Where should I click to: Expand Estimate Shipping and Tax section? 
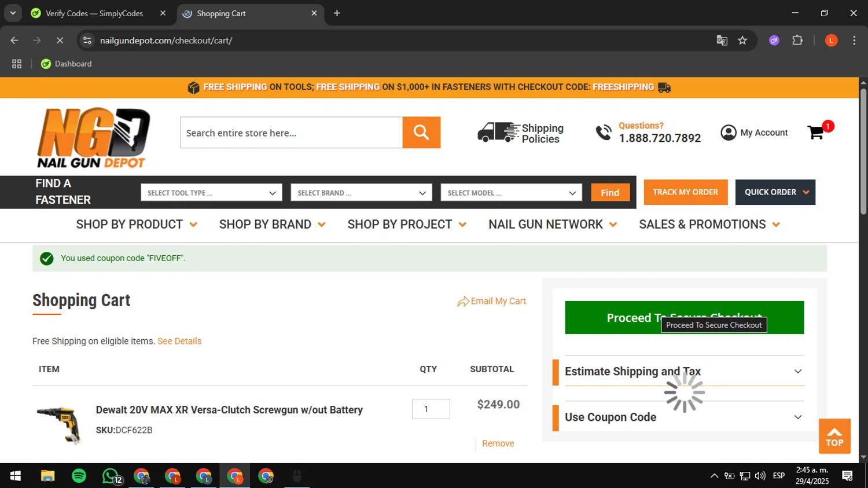(684, 371)
